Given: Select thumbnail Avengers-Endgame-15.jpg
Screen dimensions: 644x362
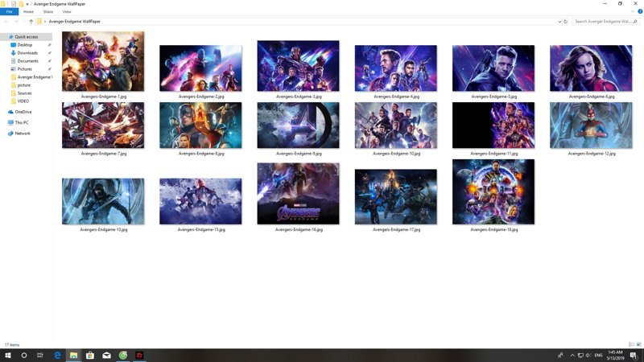Looking at the screenshot, I should [200, 201].
